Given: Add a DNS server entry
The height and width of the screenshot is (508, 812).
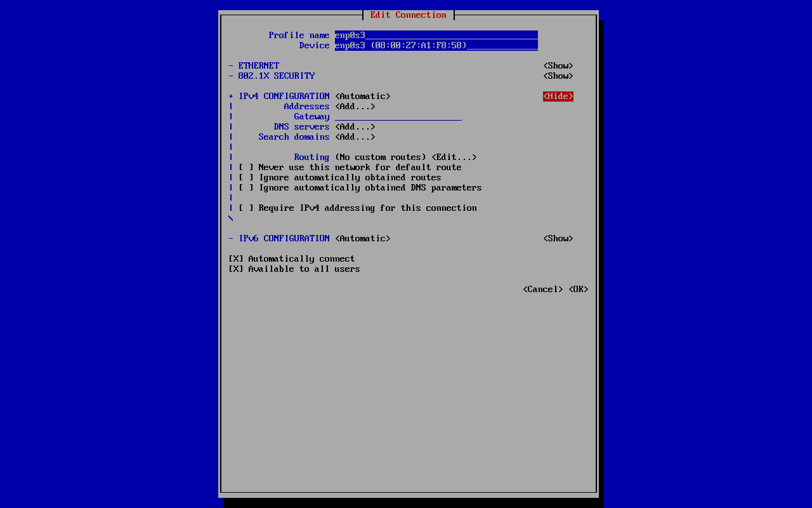Looking at the screenshot, I should click(x=355, y=127).
